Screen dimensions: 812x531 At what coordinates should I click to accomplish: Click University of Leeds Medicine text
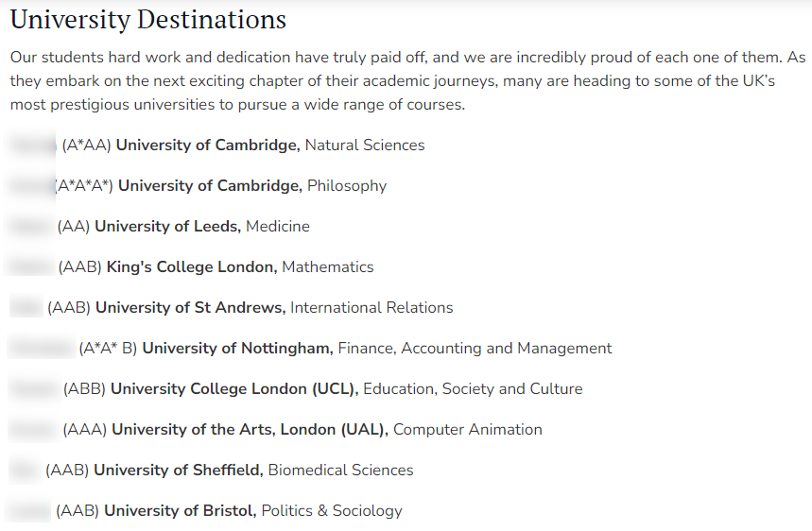click(x=202, y=227)
